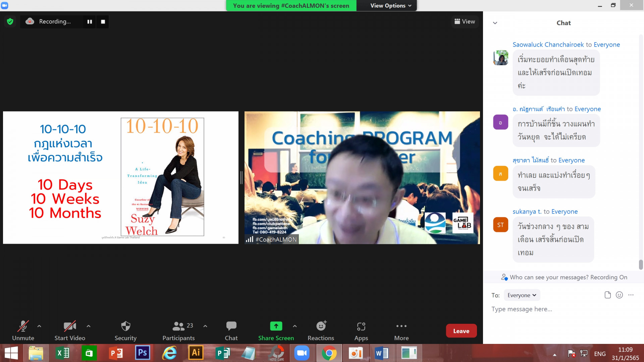
Task: Click Saowaluck Chanchairoek sender name
Action: pyautogui.click(x=548, y=45)
